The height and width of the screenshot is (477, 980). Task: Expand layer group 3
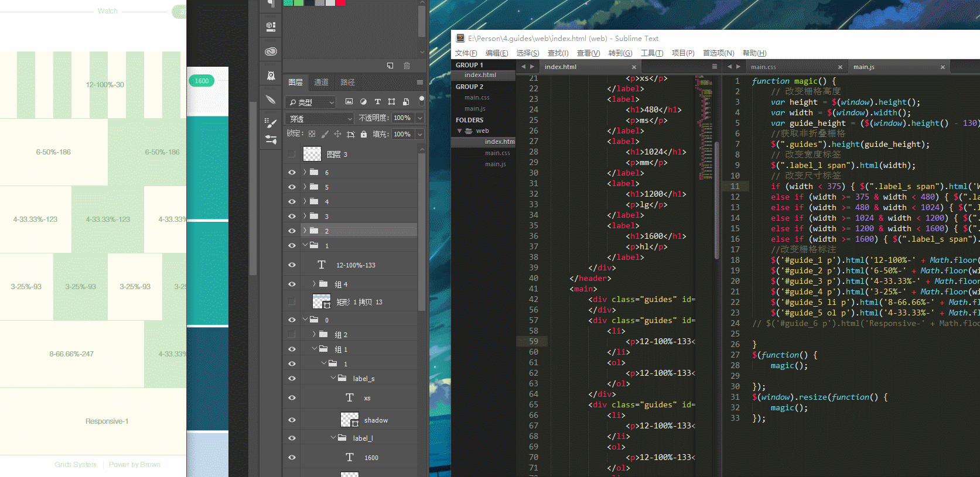tap(305, 216)
